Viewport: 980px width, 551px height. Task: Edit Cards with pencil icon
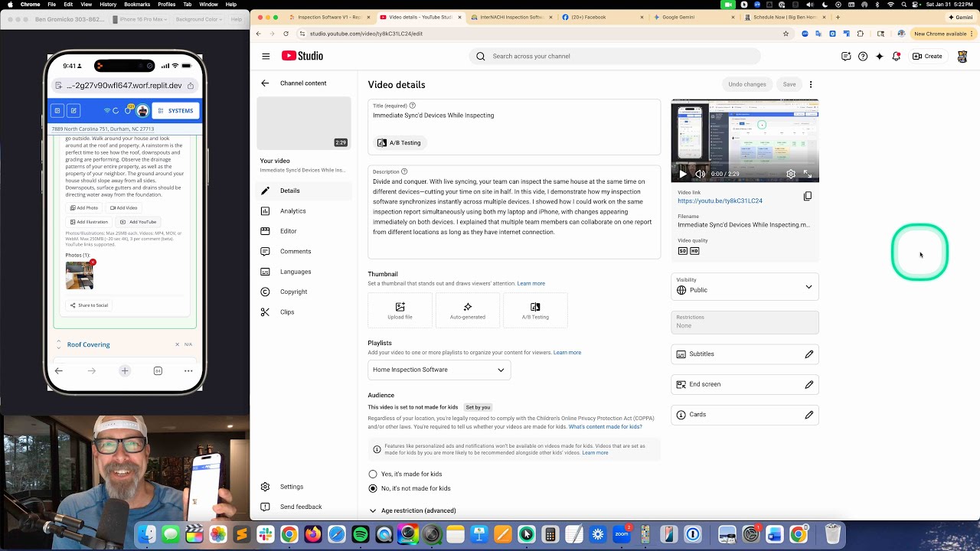pos(809,415)
